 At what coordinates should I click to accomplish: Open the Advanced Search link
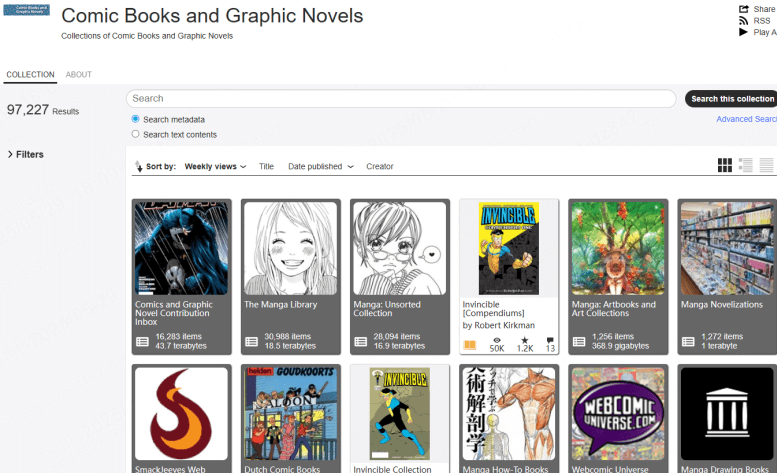[x=746, y=119]
